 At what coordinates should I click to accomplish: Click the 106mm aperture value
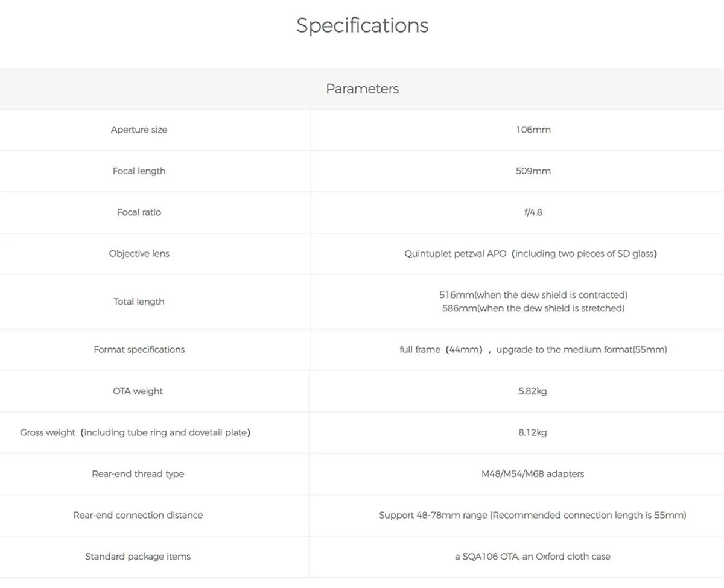click(533, 130)
